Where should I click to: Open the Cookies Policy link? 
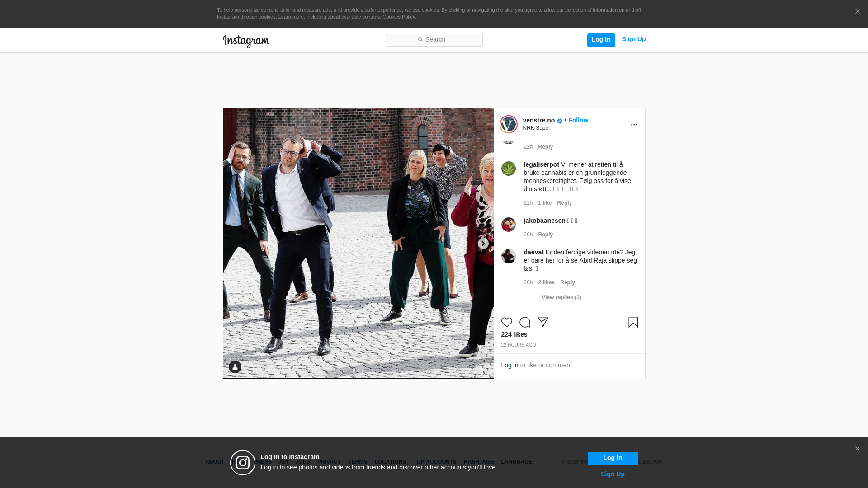point(398,17)
